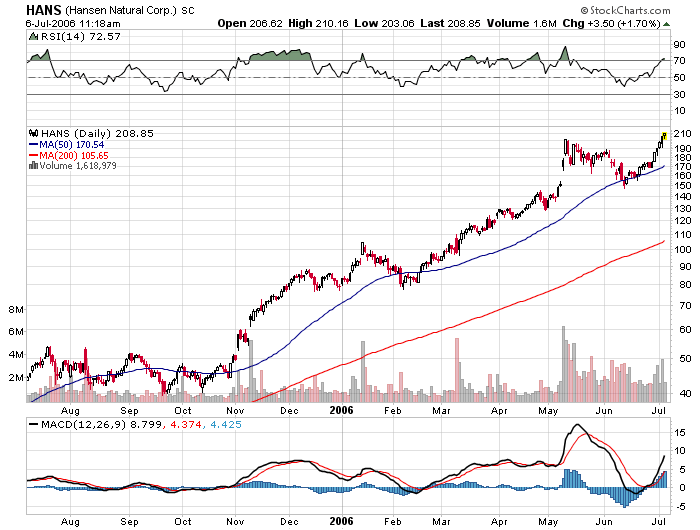
Task: Click the green up-arrow change icon
Action: (x=667, y=24)
